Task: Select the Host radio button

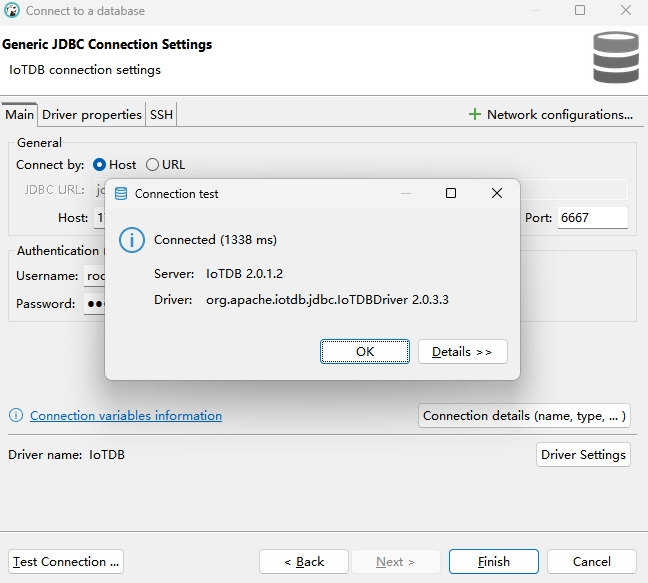Action: coord(100,165)
